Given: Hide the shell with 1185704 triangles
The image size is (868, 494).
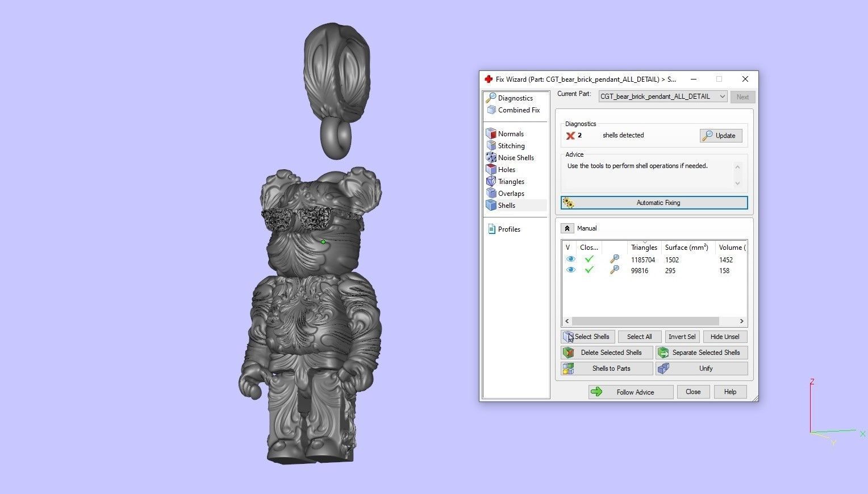Looking at the screenshot, I should [x=570, y=259].
